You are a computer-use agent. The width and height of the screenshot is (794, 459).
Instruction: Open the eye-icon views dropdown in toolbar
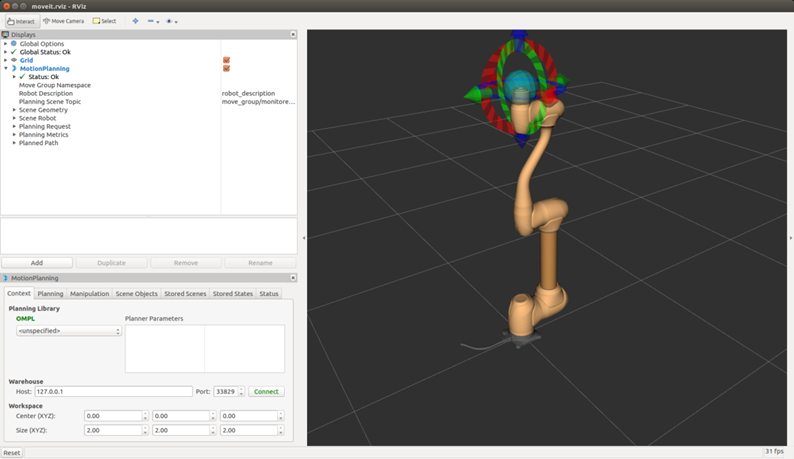172,21
